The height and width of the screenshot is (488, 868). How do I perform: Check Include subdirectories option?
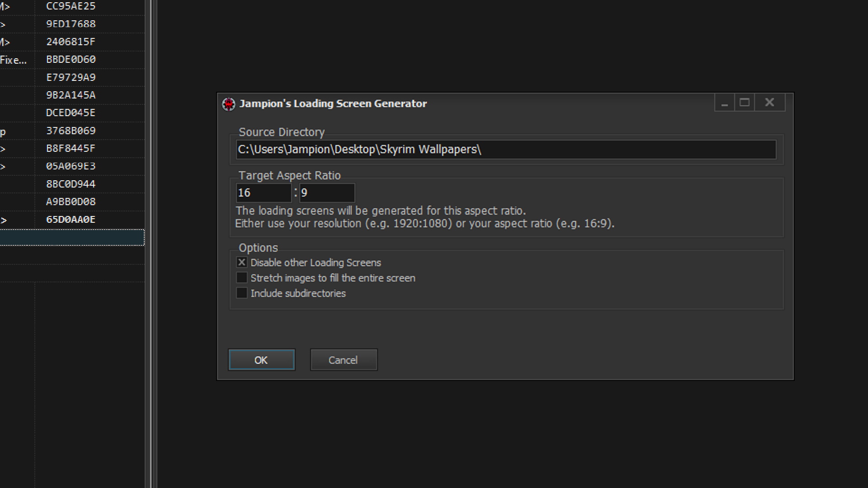coord(242,293)
